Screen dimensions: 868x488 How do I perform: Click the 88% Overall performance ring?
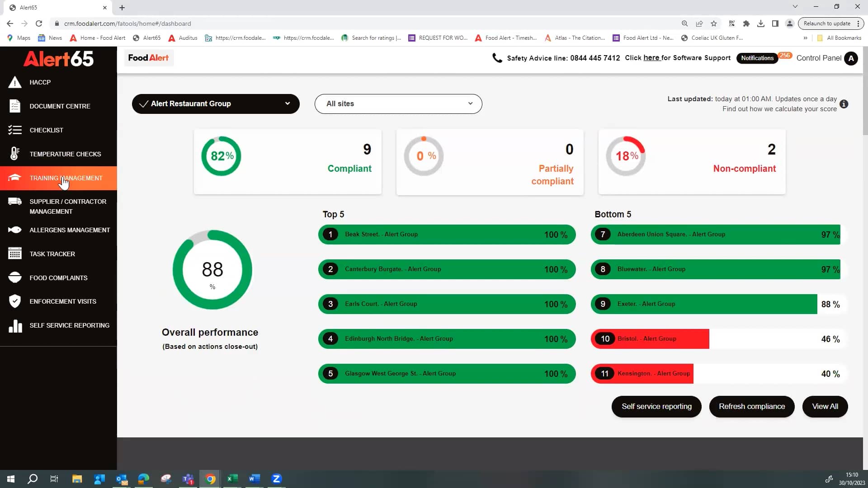click(212, 270)
